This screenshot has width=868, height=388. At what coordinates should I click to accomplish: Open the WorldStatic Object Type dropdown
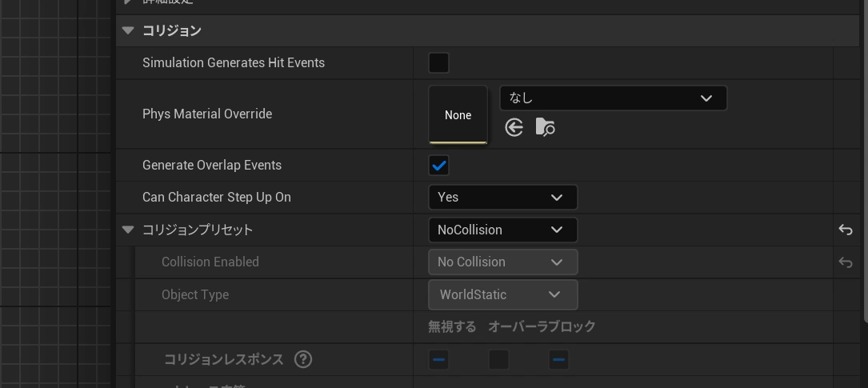click(502, 295)
